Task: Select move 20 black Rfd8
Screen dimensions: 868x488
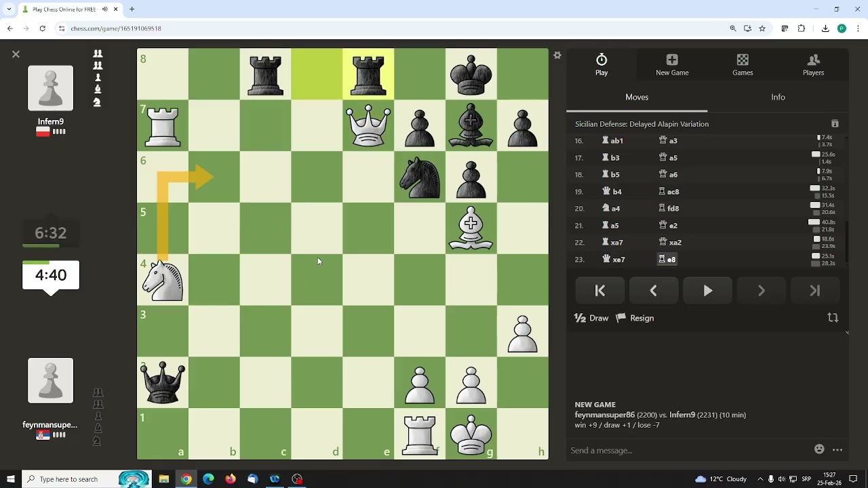Action: pyautogui.click(x=669, y=209)
